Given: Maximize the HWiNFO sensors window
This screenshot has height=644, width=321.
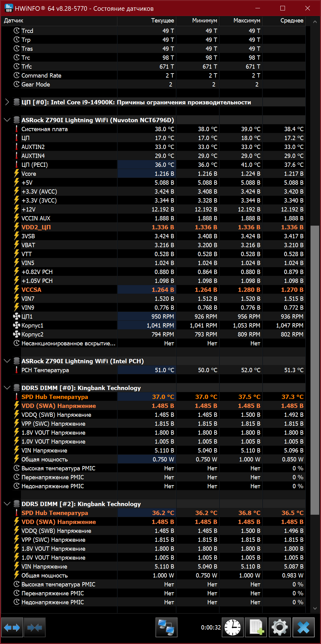Looking at the screenshot, I should tap(282, 8).
